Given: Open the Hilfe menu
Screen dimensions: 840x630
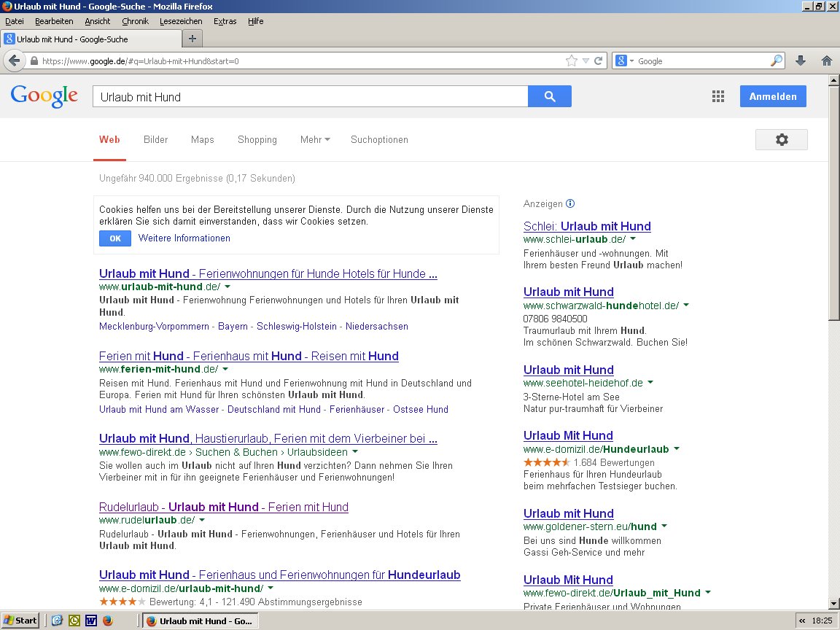Looking at the screenshot, I should click(255, 21).
